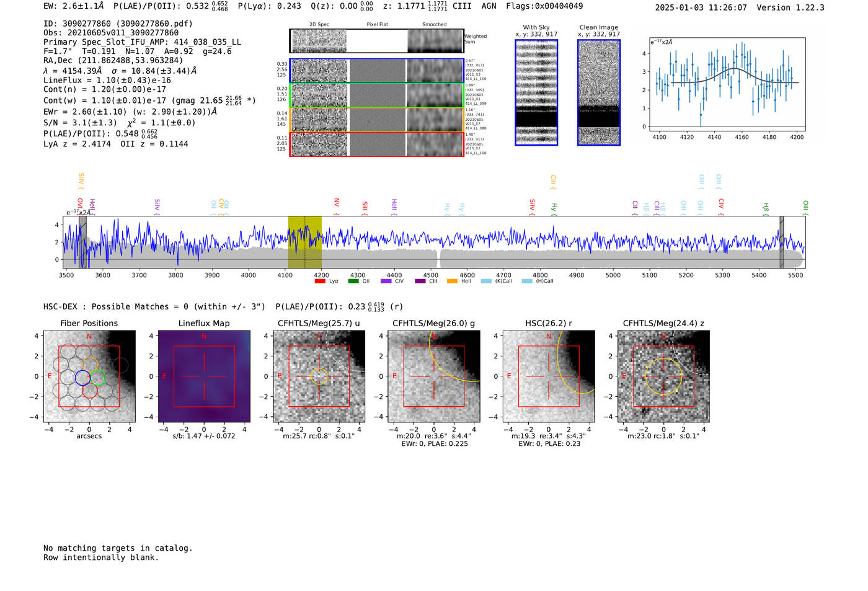Screen dimensions: 868x591
Task: Open the Lineflux Map image
Action: click(204, 376)
